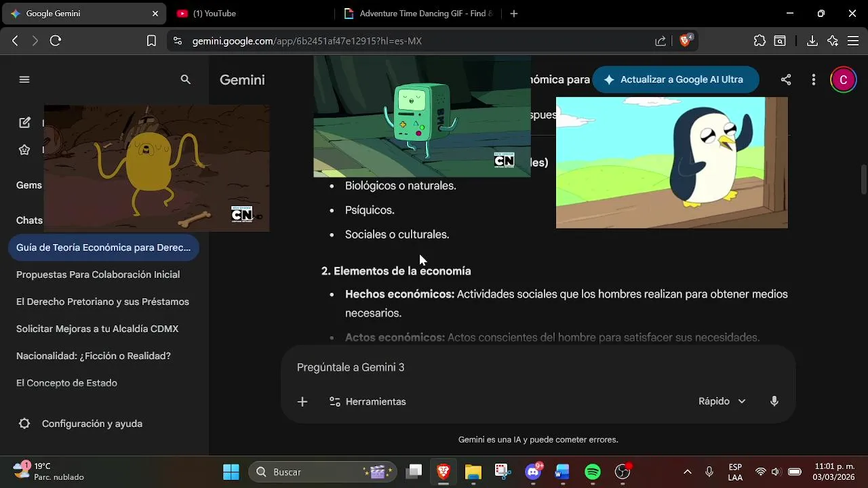The image size is (868, 488).
Task: Open the Windows Start menu
Action: 231,472
